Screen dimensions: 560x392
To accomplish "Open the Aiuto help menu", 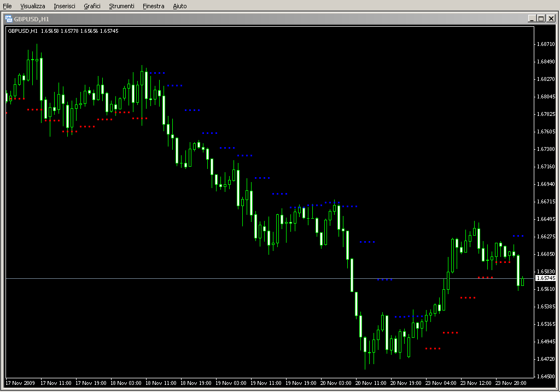I will click(179, 6).
